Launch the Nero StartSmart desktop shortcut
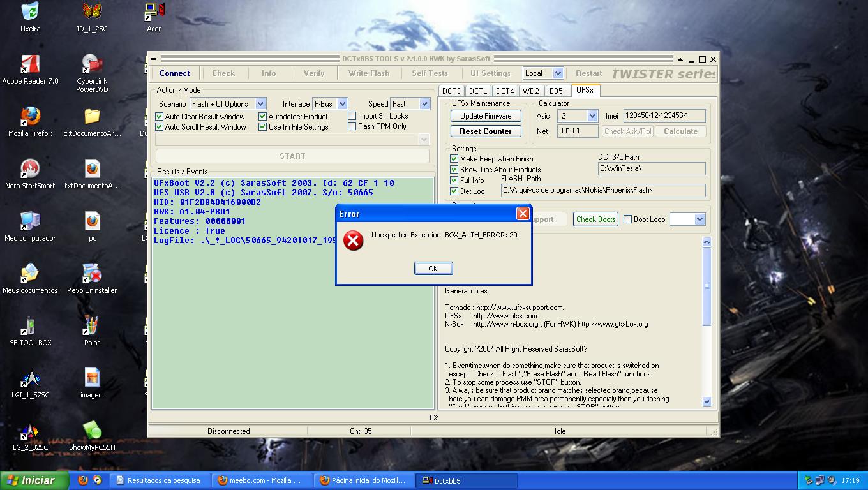 pos(30,170)
